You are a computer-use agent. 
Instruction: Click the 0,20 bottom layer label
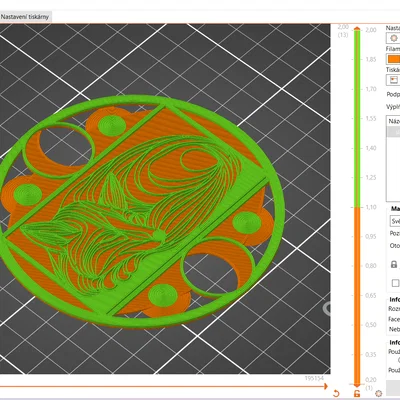point(371,380)
